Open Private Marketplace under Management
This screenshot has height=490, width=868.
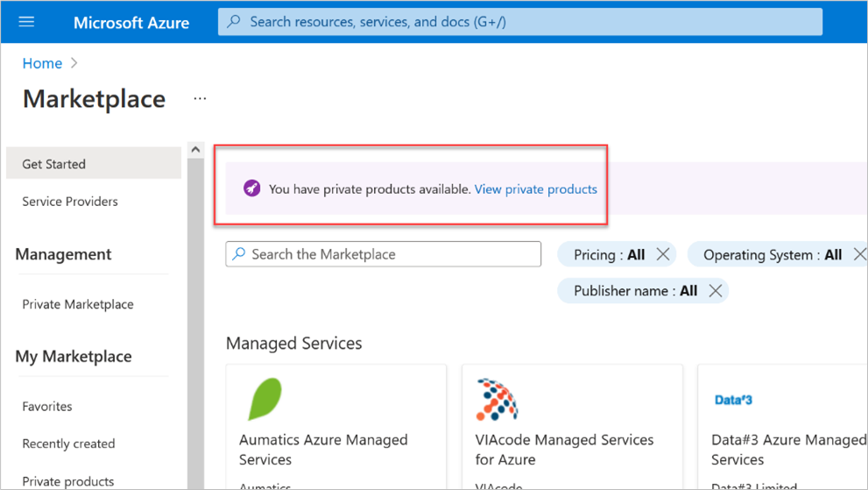(x=78, y=304)
